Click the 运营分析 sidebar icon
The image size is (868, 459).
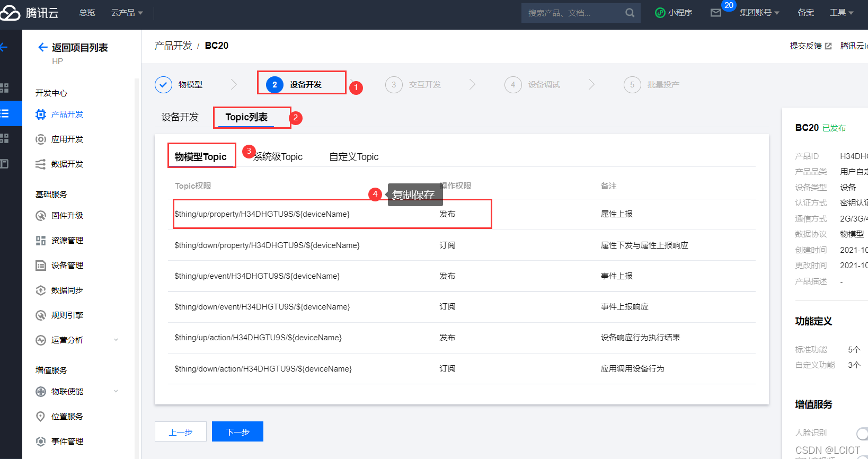41,340
